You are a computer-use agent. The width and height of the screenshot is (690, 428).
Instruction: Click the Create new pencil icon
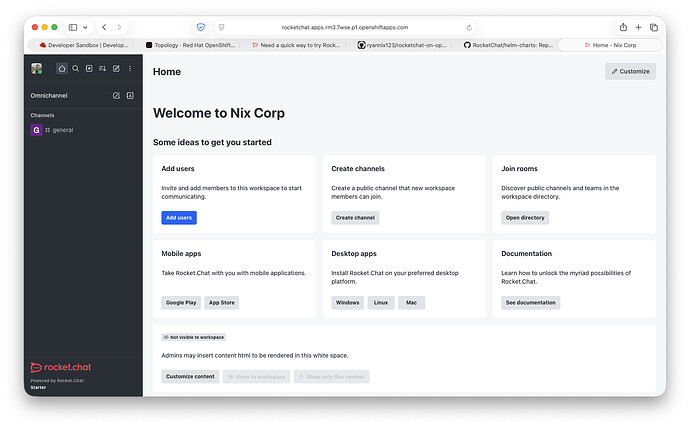116,69
